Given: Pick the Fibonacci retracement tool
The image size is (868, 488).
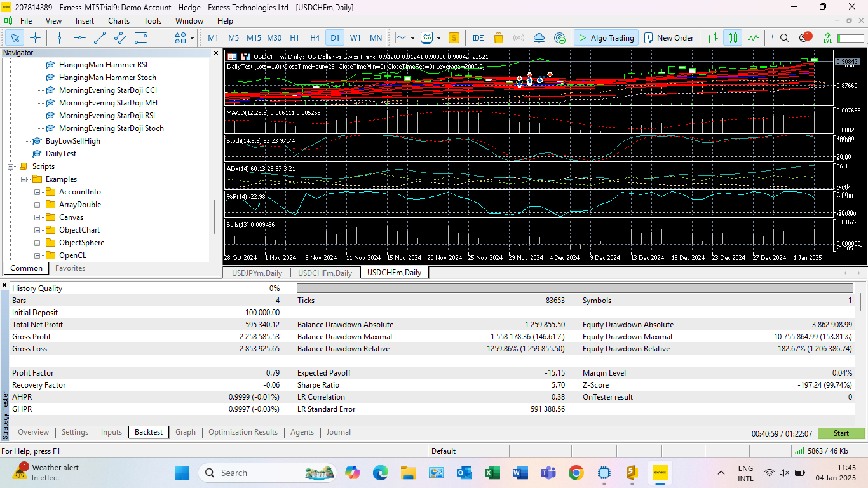Looking at the screenshot, I should (140, 38).
